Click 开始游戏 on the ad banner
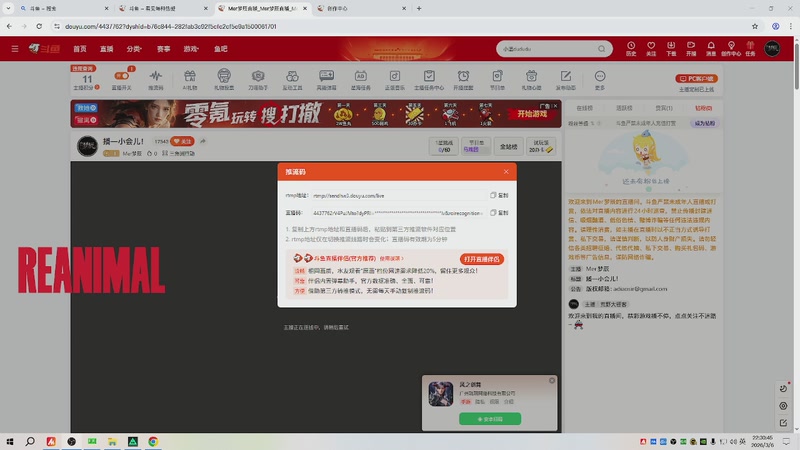Viewport: 800px width, 450px height. 532,114
